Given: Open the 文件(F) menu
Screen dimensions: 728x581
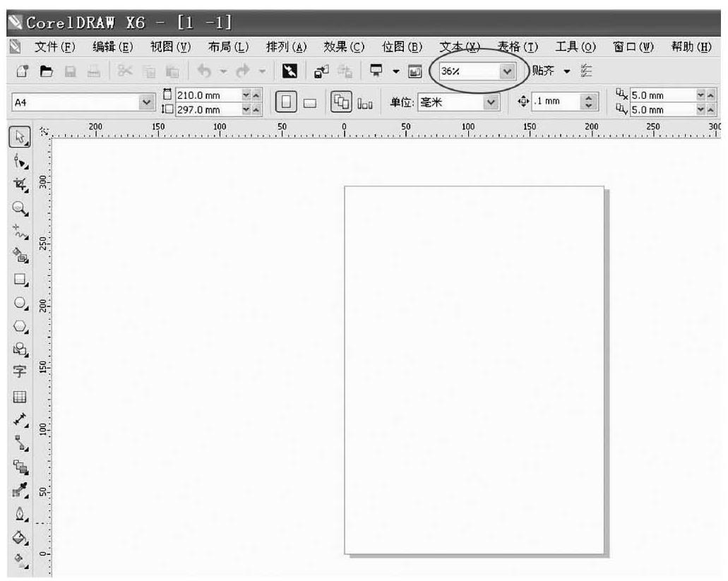Looking at the screenshot, I should [x=55, y=47].
